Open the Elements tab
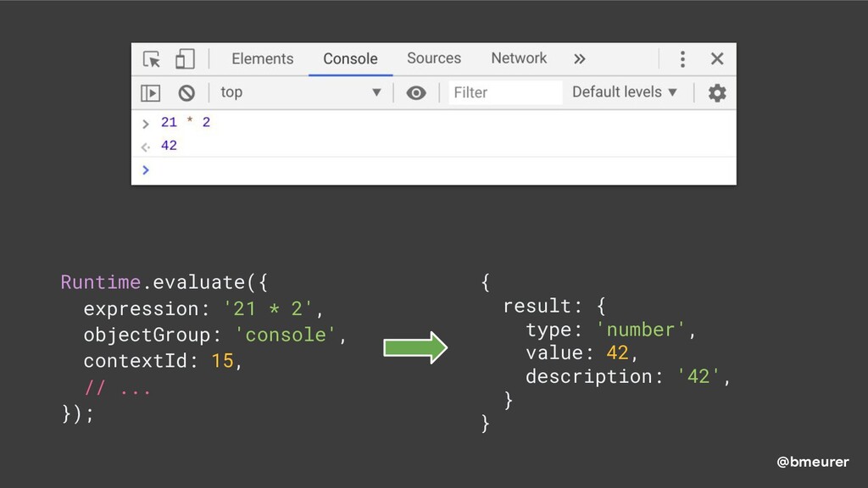 coord(263,58)
